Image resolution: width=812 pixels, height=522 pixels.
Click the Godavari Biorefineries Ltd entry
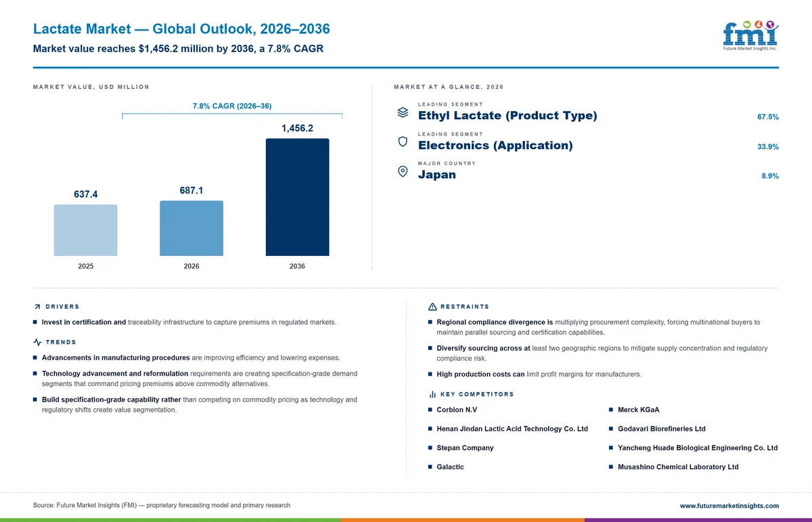(662, 429)
